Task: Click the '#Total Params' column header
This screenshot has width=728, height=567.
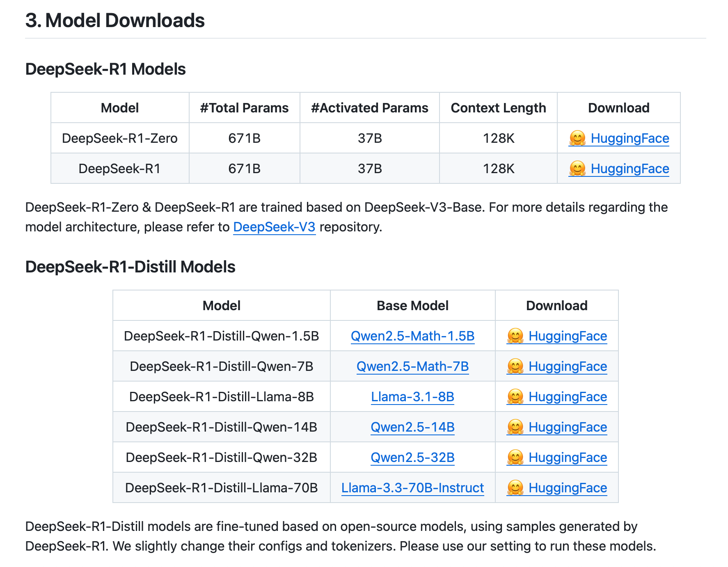Action: (244, 108)
